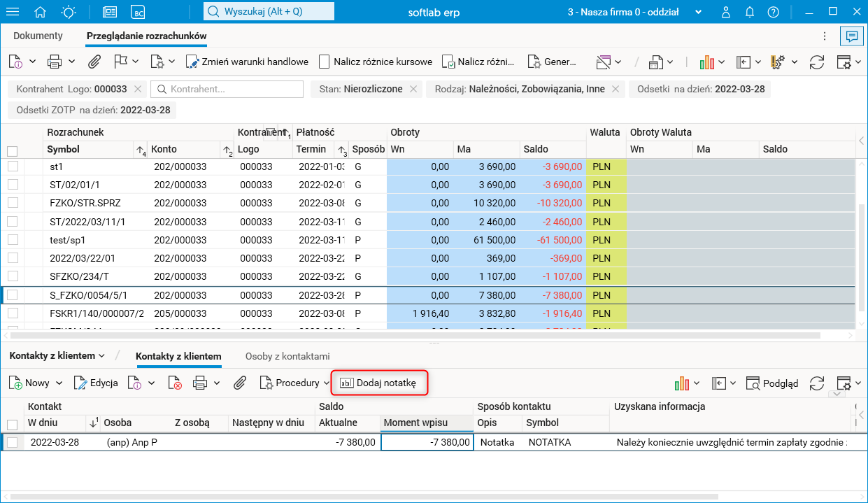Open the Osoby z kontaktami tab

[x=287, y=356]
